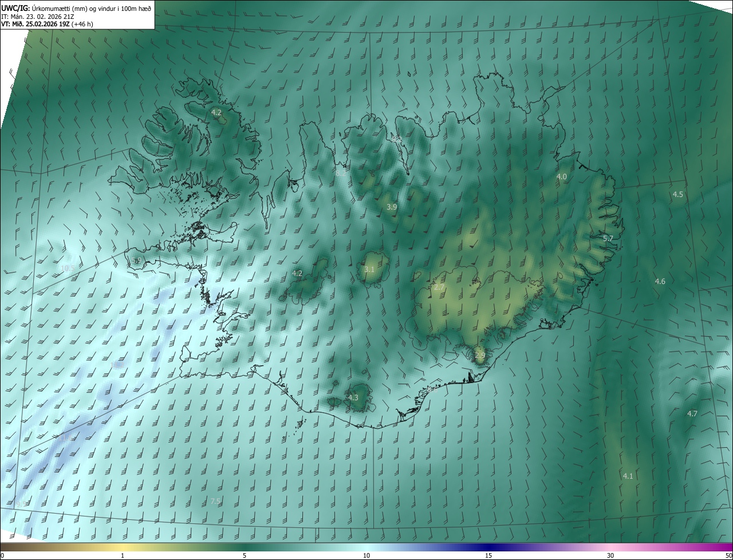733x560 pixels.
Task: Click the 8.2 value label on the map
Action: pos(341,172)
